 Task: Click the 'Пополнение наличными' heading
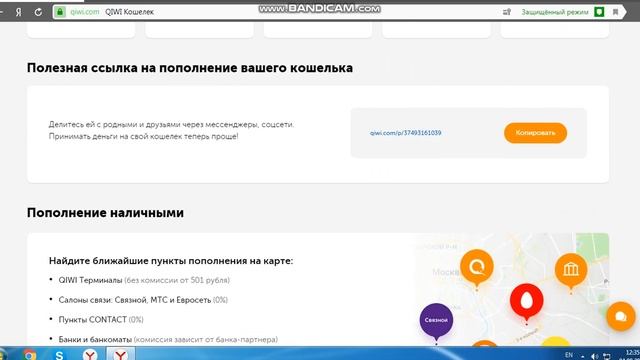click(x=105, y=213)
